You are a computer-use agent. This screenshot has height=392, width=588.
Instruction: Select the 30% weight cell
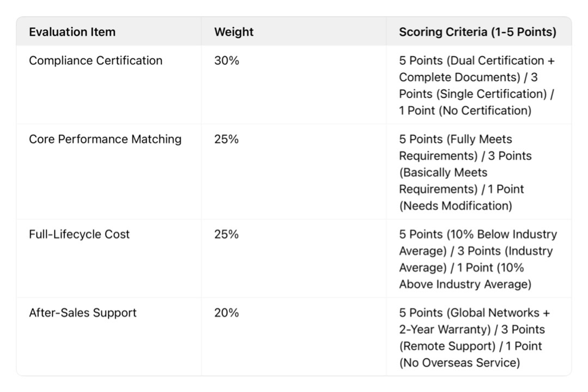[x=226, y=61]
